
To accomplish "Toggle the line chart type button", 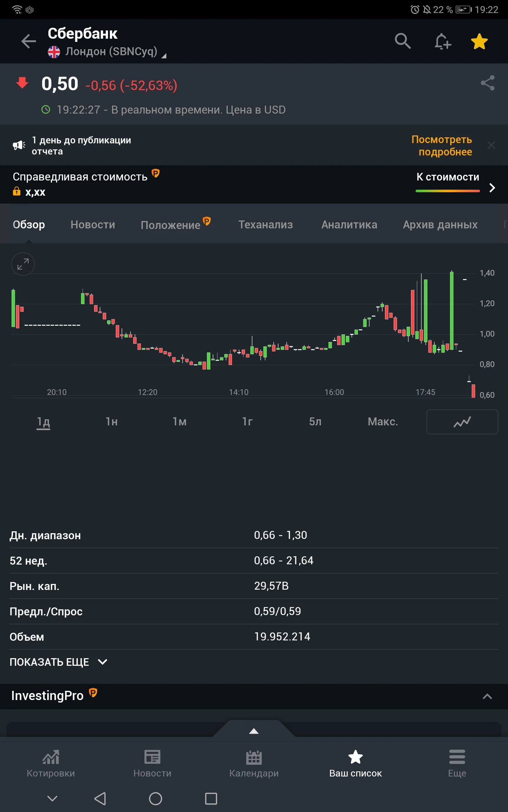I will point(462,422).
